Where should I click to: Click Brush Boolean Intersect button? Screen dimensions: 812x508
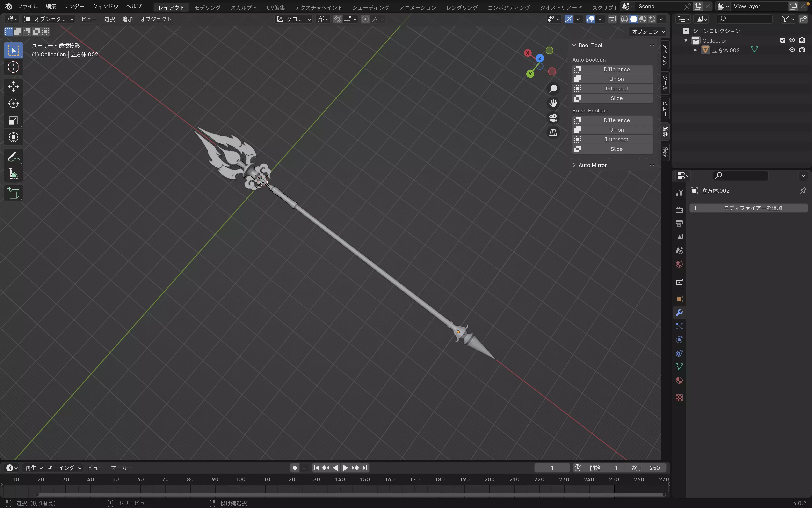(x=612, y=139)
